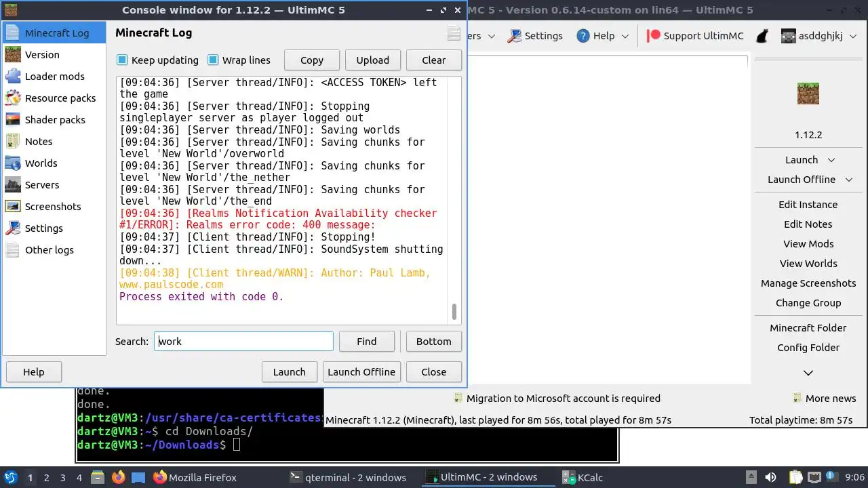This screenshot has height=488, width=868.
Task: Expand more instance actions chevron
Action: 808,373
